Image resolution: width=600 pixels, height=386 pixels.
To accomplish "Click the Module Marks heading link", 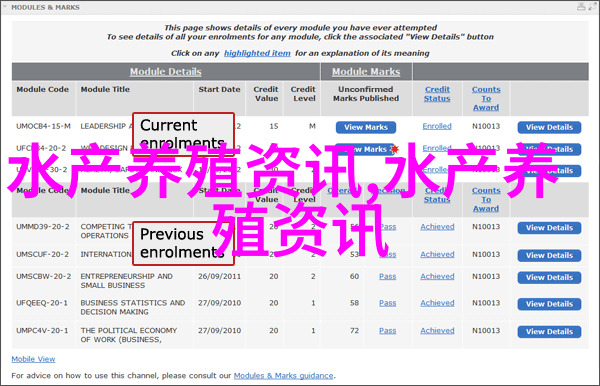I will tap(366, 72).
